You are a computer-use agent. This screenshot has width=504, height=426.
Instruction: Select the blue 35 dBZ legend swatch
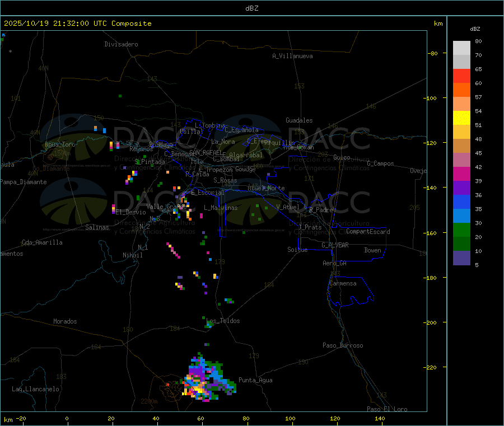(461, 202)
